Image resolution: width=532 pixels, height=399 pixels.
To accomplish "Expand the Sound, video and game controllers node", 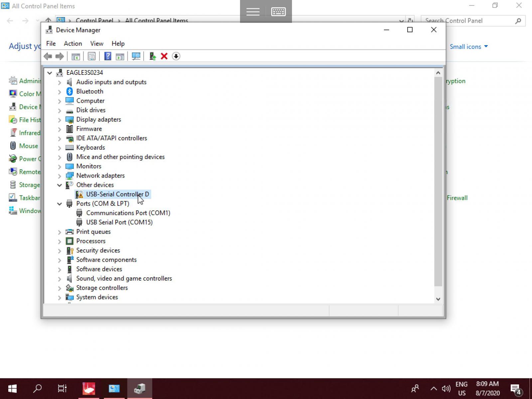I will (60, 279).
